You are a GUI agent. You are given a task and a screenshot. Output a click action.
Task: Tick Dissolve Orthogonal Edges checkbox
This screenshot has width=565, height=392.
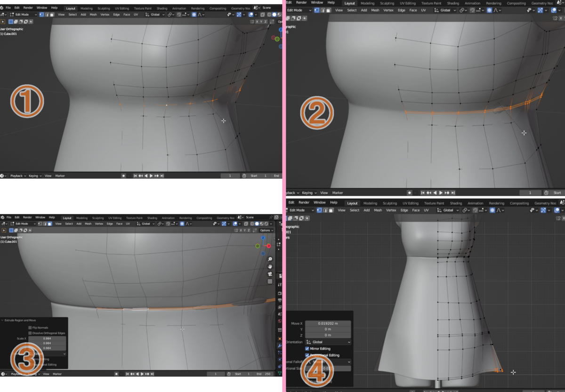(x=30, y=333)
